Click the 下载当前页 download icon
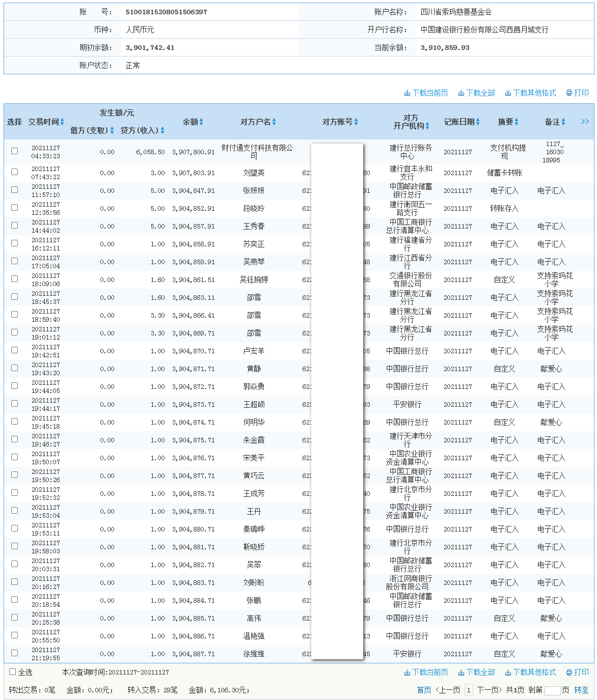Viewport: 597px width, 700px height. pyautogui.click(x=408, y=93)
